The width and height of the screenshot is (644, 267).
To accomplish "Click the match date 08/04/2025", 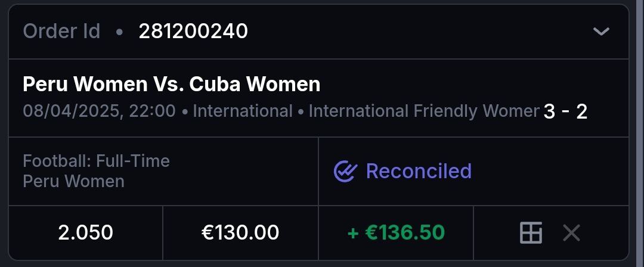I will click(70, 111).
